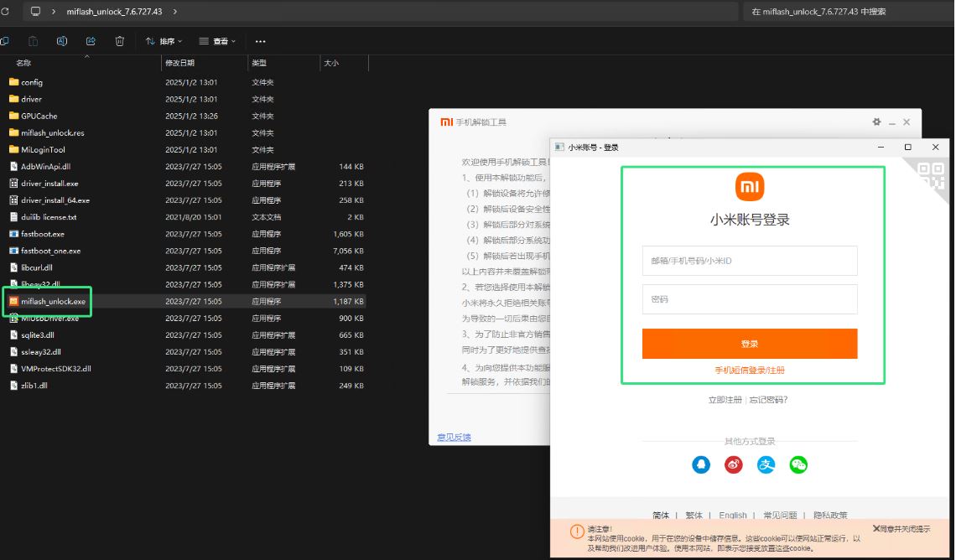Choose the Alipay login icon

click(x=766, y=464)
